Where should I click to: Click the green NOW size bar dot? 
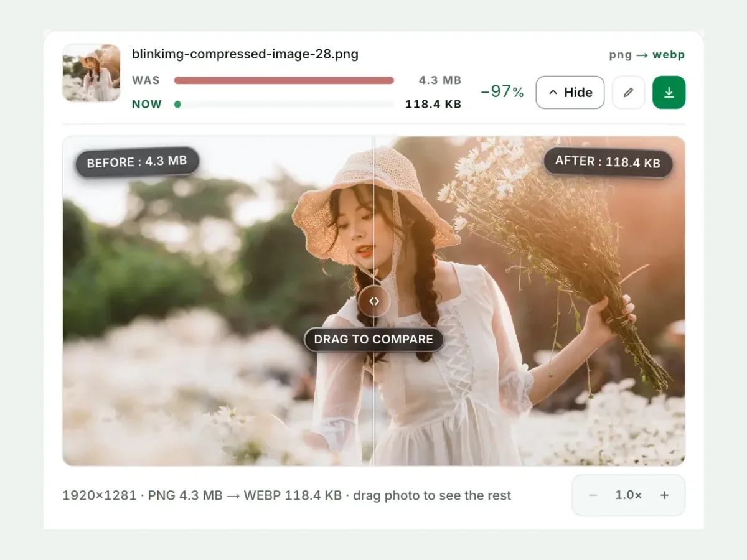click(x=177, y=105)
